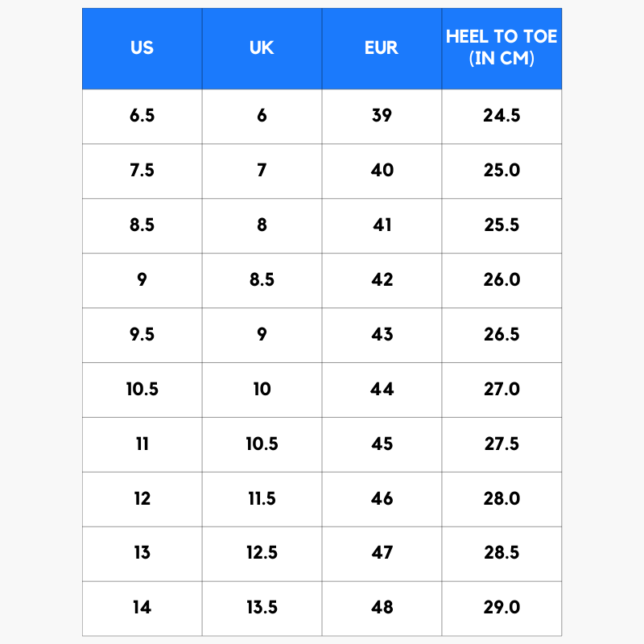
Task: Select US size 7.5 cell
Action: click(142, 171)
